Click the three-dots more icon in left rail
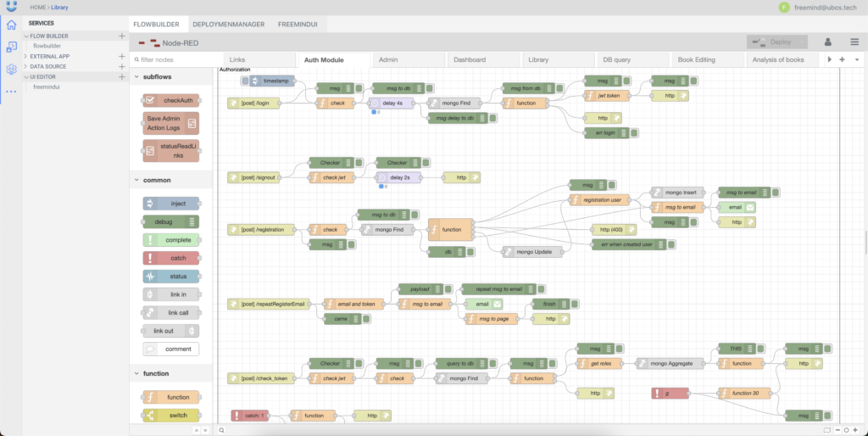The width and height of the screenshot is (868, 436). pyautogui.click(x=11, y=91)
